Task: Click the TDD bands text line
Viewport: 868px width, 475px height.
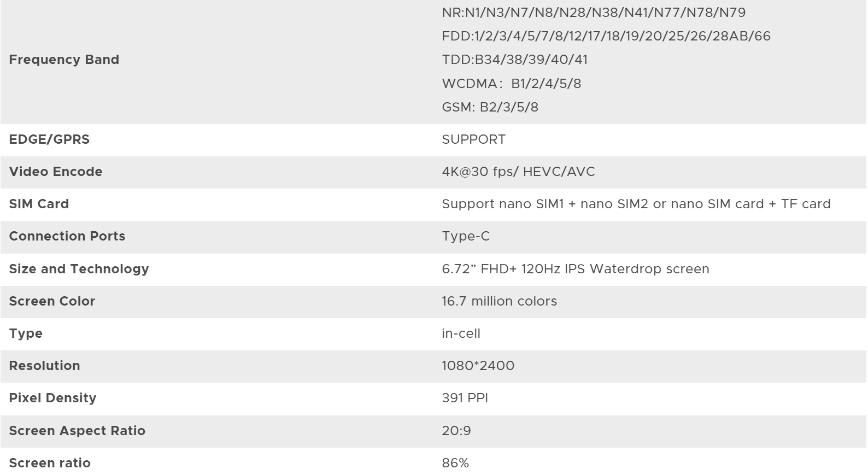Action: coord(514,60)
